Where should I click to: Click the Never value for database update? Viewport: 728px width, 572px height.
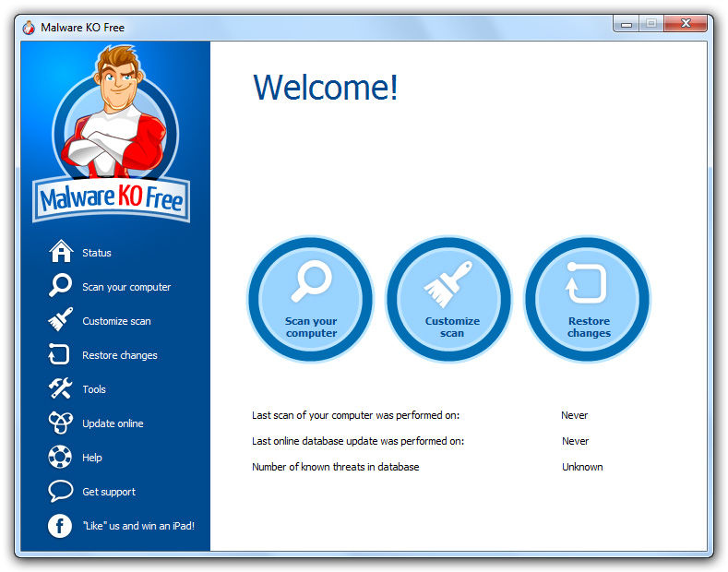575,441
